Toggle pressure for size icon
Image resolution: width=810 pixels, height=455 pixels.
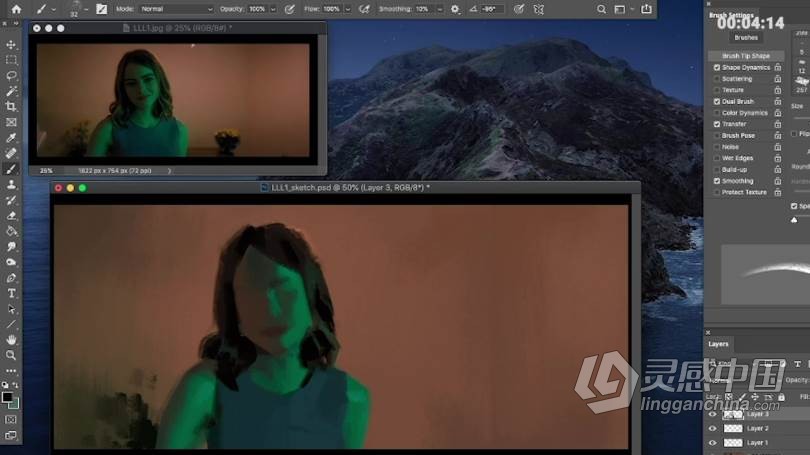[519, 9]
